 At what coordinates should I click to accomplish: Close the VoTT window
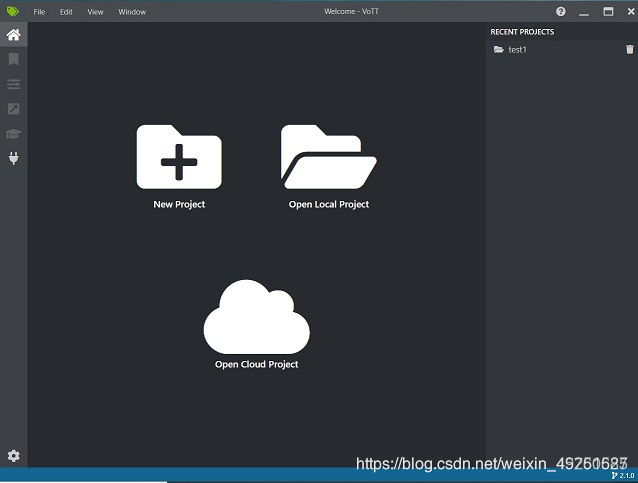[631, 11]
